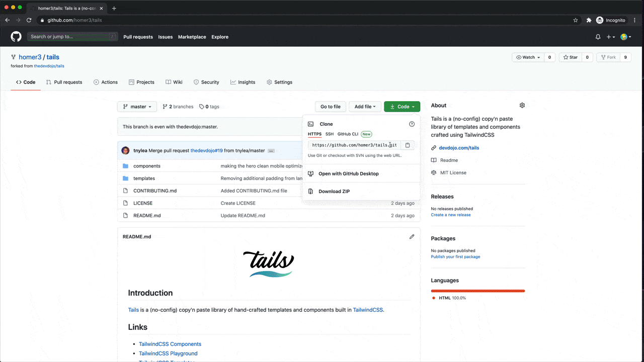
Task: Open the CONTRIBUTING.md file
Action: (x=155, y=191)
